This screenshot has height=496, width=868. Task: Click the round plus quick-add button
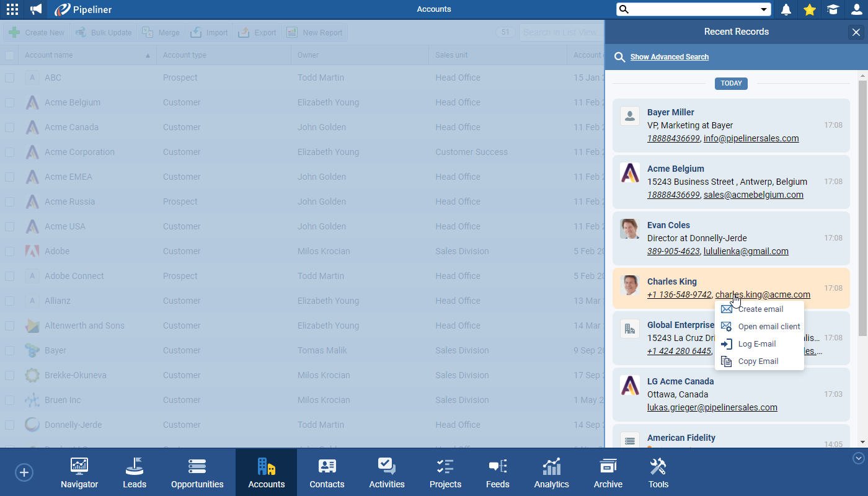tap(24, 472)
